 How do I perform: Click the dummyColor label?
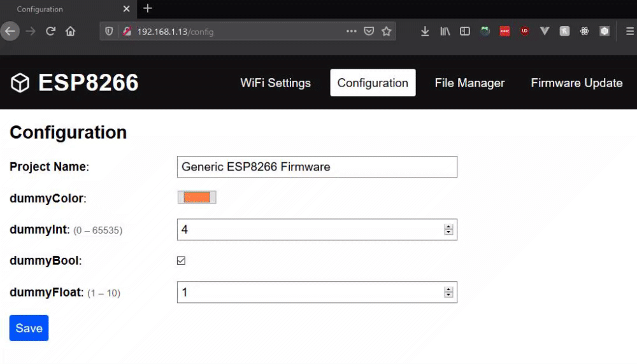pos(48,199)
